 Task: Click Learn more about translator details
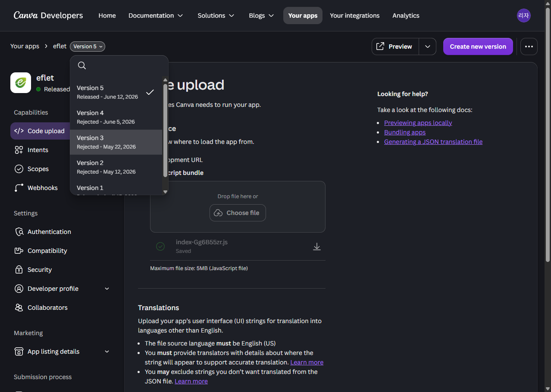pos(307,362)
